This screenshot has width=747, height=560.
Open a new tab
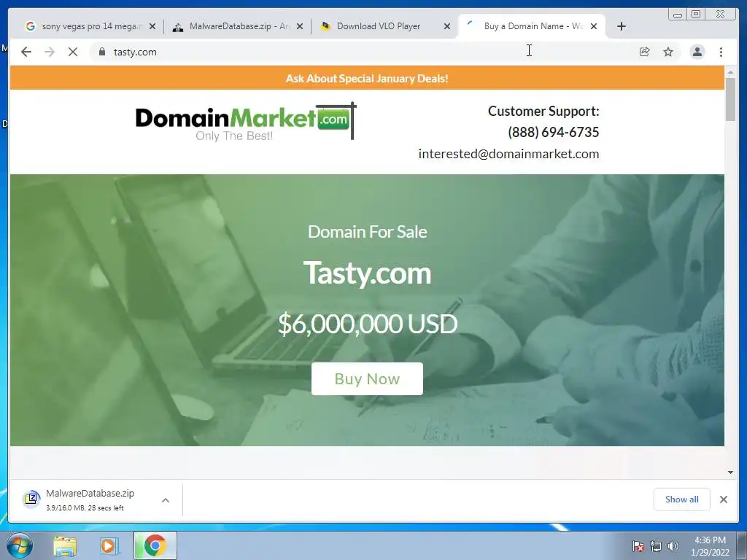pyautogui.click(x=622, y=26)
